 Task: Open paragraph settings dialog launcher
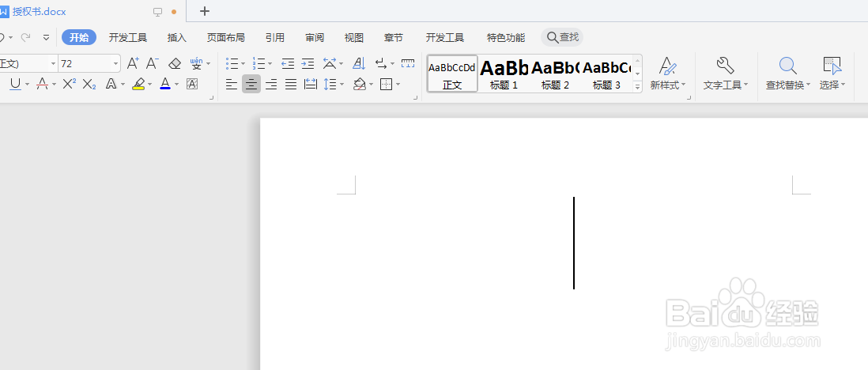[416, 98]
